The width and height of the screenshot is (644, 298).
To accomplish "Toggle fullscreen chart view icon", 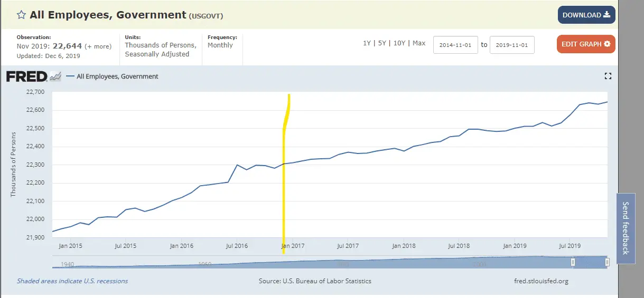I will pos(608,76).
